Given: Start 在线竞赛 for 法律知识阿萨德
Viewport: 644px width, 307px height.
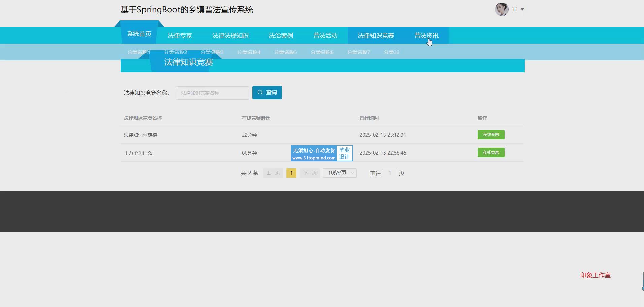Looking at the screenshot, I should click(x=491, y=135).
